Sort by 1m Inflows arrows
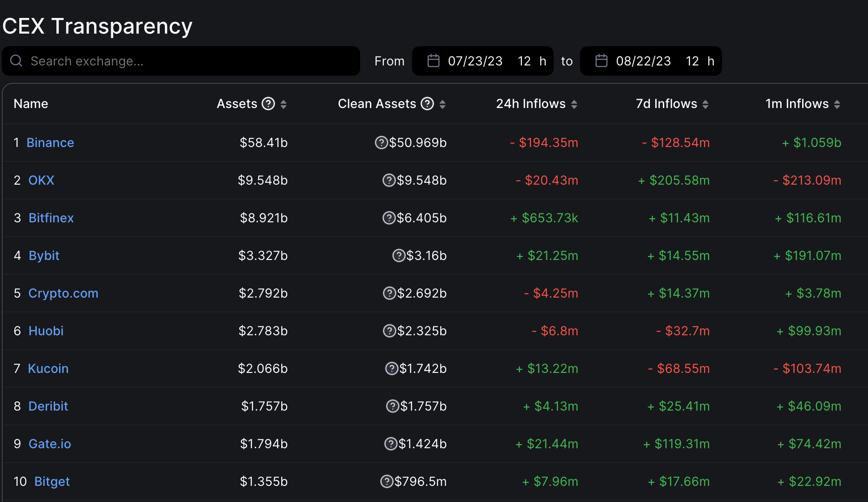The image size is (868, 502). 837,104
